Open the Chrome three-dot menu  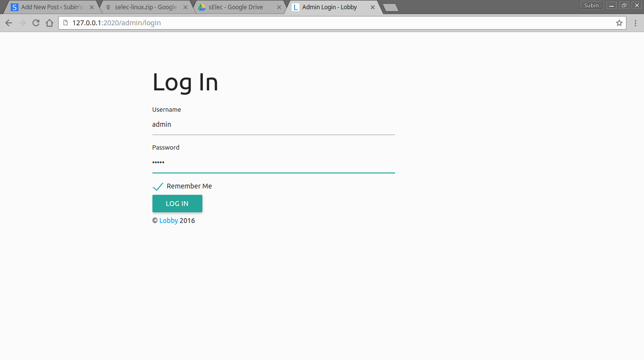pos(635,23)
